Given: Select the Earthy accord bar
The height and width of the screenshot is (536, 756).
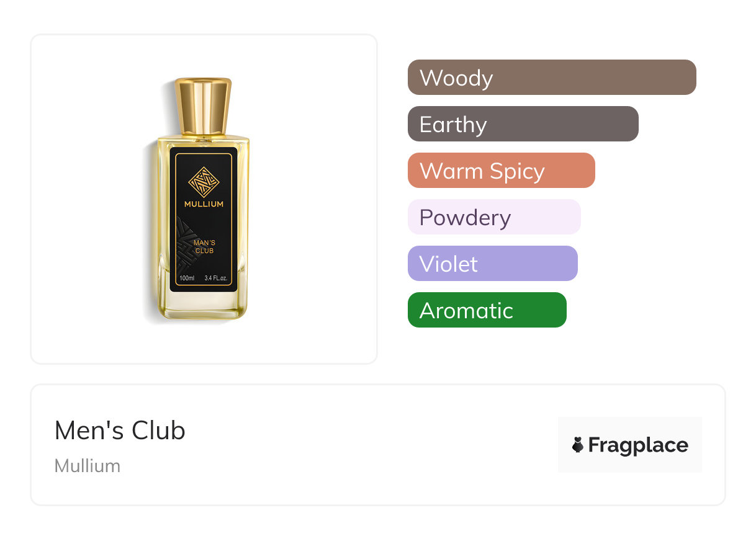Looking at the screenshot, I should point(523,124).
